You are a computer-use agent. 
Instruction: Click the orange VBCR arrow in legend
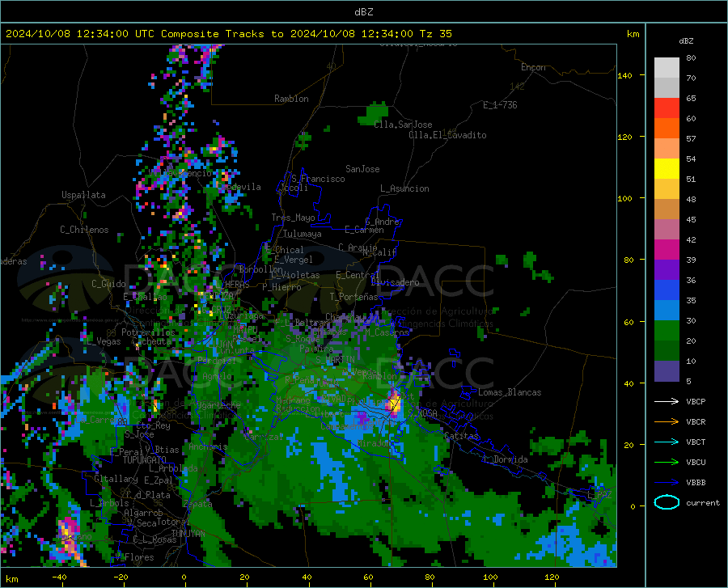(667, 421)
